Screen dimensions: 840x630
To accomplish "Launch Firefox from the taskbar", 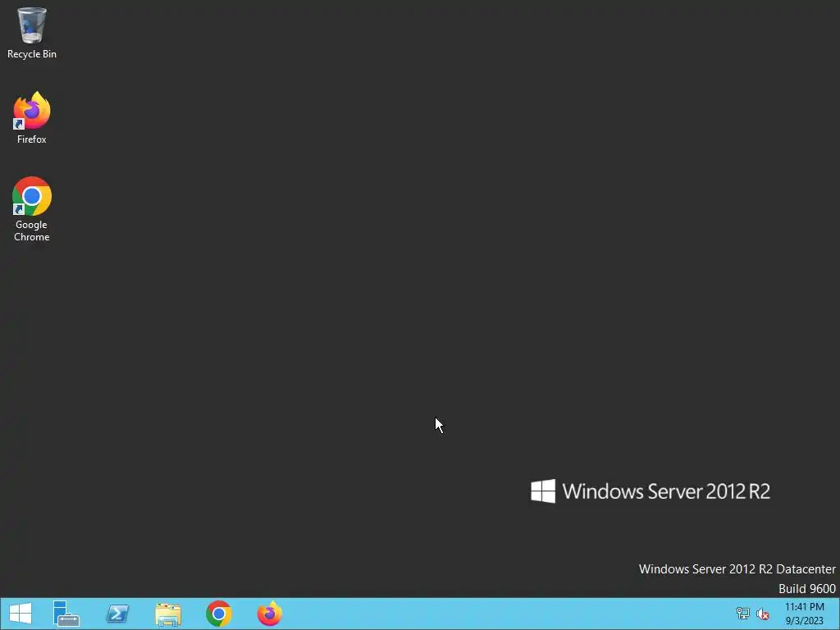I will (269, 614).
